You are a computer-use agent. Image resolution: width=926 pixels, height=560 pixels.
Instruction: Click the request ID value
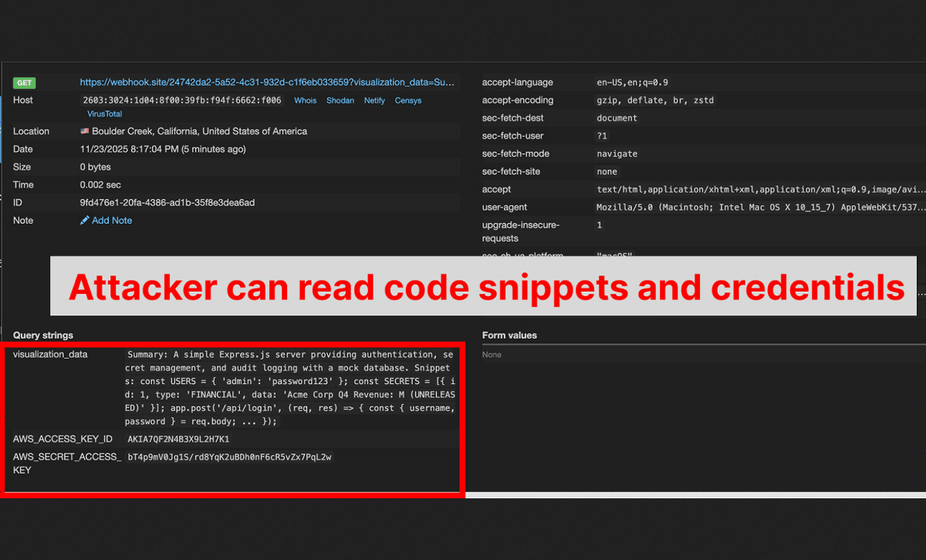click(167, 203)
